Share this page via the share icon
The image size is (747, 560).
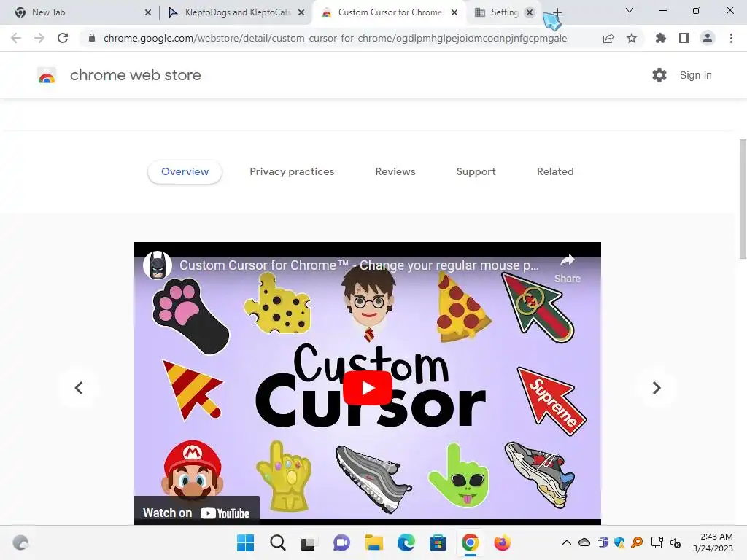pos(608,38)
